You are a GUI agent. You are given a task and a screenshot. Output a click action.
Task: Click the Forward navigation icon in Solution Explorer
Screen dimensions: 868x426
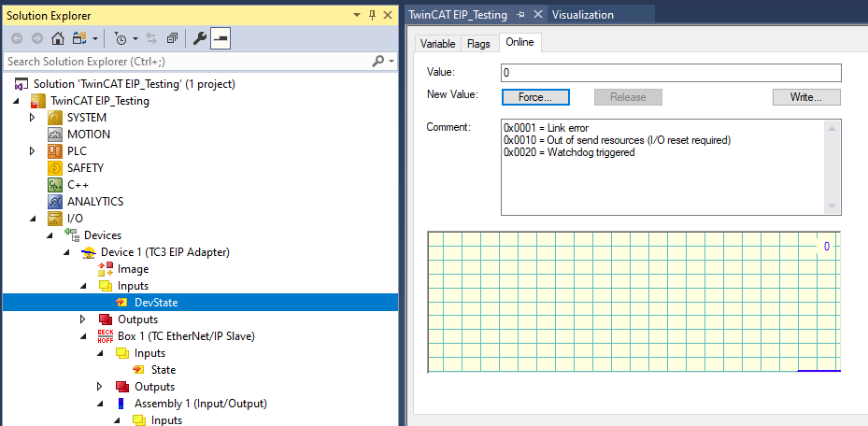click(37, 38)
